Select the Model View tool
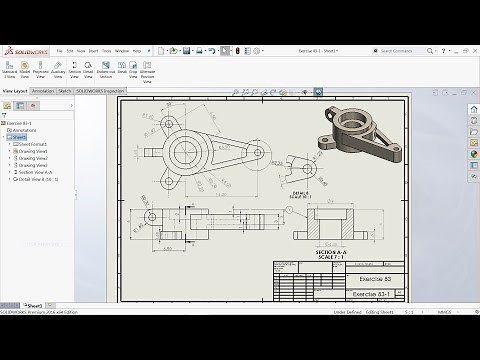This screenshot has width=480, height=360. pyautogui.click(x=25, y=70)
